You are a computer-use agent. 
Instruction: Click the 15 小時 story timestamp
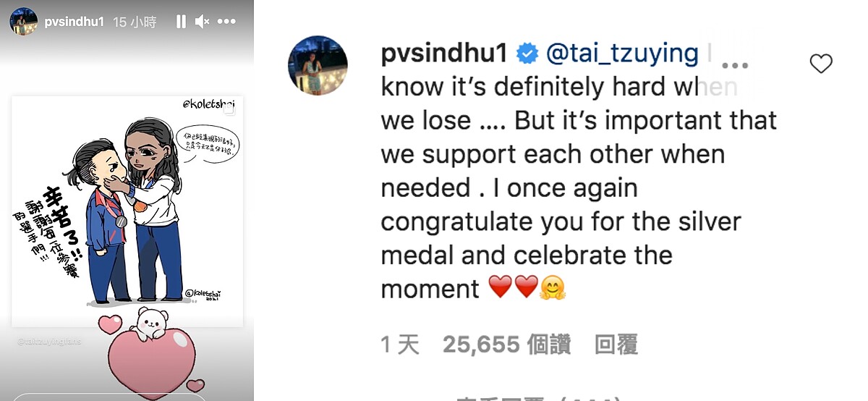click(x=135, y=22)
